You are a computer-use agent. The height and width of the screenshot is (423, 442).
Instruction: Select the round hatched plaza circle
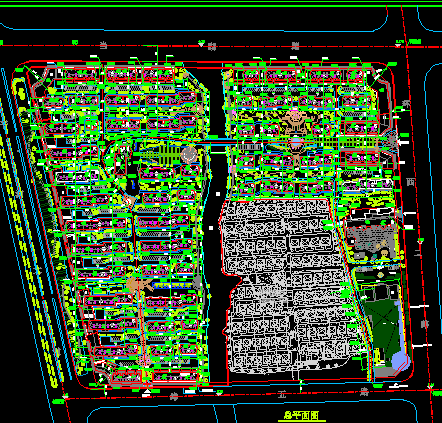click(x=189, y=155)
